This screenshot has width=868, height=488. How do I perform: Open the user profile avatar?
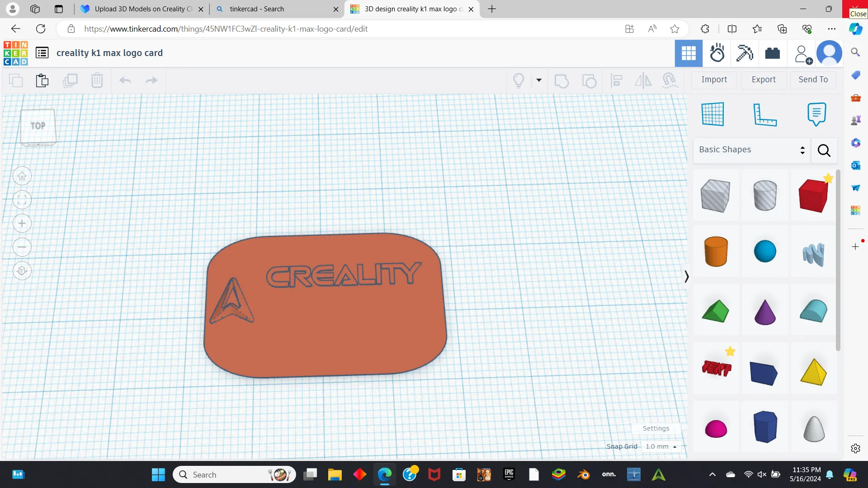tap(830, 53)
